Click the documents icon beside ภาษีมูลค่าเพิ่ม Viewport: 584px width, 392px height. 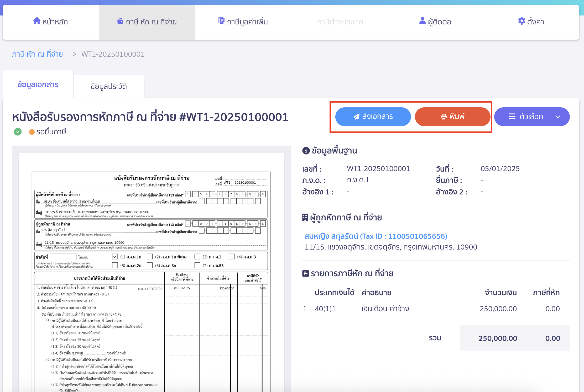click(x=221, y=21)
